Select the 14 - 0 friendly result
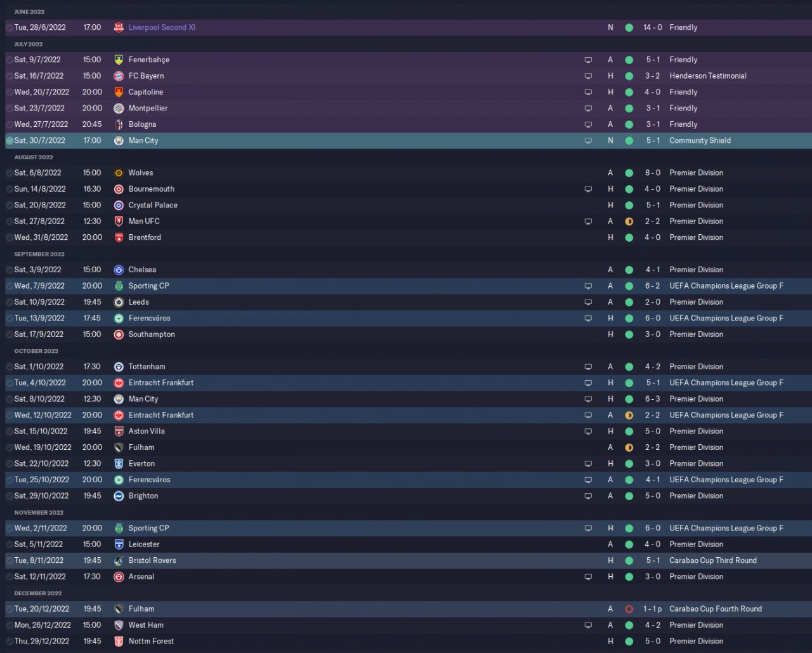The image size is (812, 653). pyautogui.click(x=652, y=28)
